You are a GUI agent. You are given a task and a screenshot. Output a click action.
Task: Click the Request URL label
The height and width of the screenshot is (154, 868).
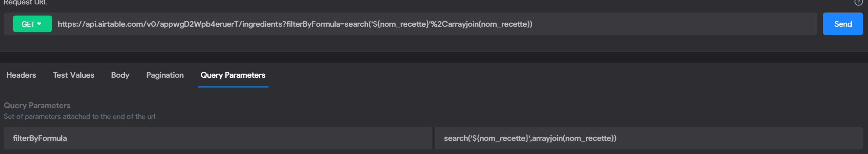pos(25,3)
